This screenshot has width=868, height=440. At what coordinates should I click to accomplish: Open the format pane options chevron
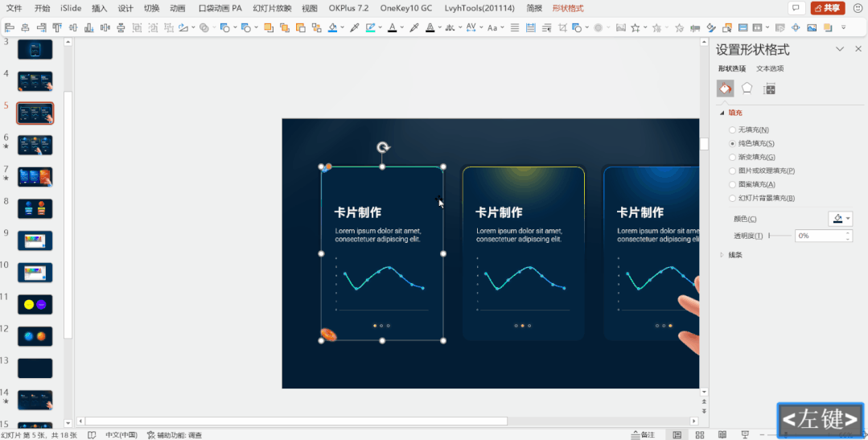coord(840,49)
